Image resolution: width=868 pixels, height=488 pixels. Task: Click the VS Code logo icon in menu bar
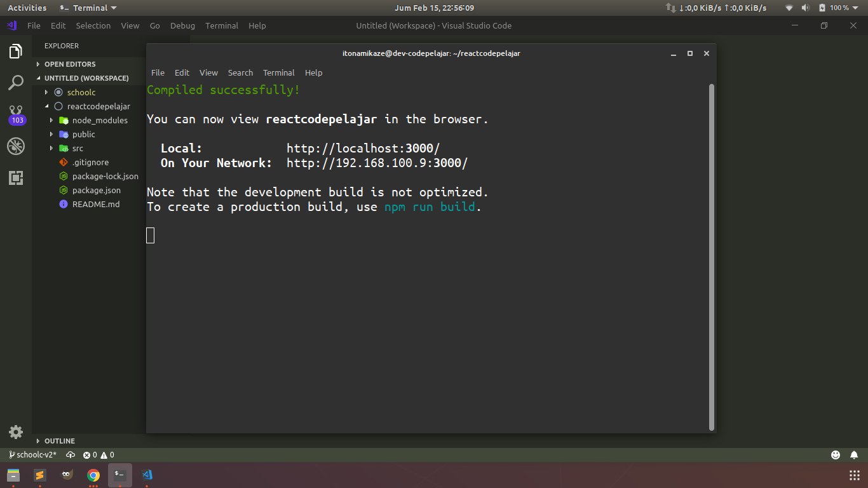[x=12, y=25]
